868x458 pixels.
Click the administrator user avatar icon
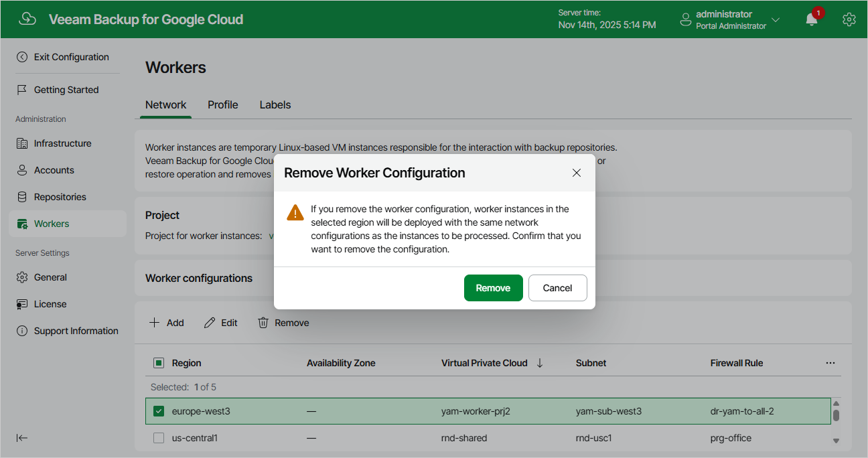point(686,19)
